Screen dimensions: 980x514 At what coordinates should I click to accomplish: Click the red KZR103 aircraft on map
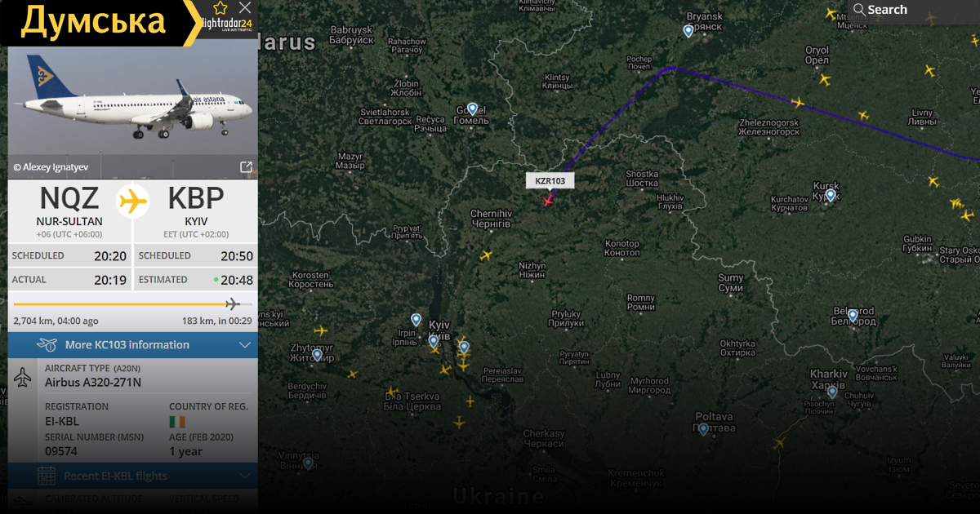(548, 200)
